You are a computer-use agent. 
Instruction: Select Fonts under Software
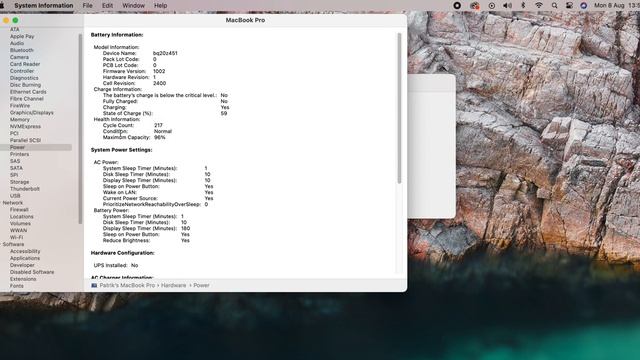coord(17,286)
